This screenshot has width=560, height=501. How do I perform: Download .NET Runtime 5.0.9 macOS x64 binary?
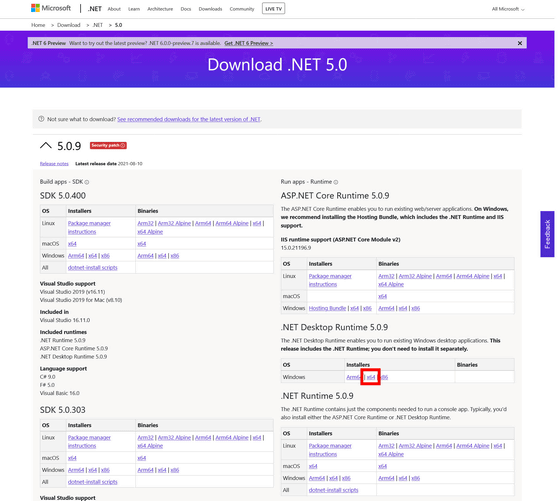(382, 466)
